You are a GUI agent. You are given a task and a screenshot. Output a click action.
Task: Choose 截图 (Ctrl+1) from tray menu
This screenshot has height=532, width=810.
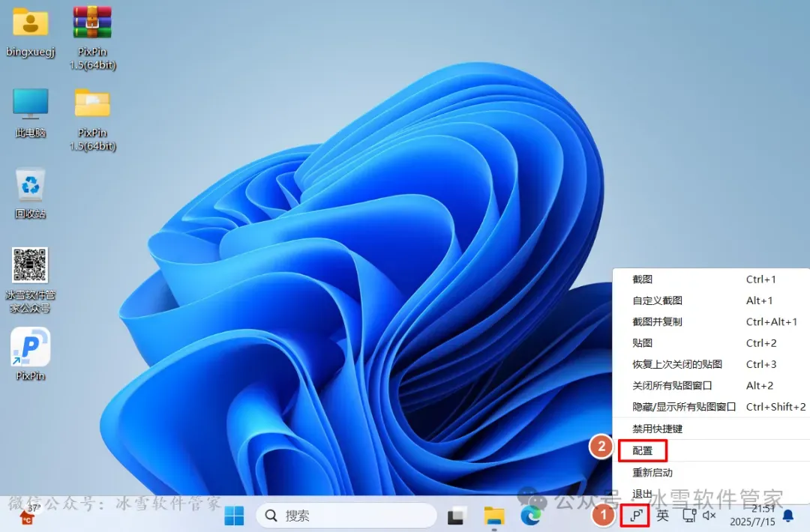pos(711,279)
